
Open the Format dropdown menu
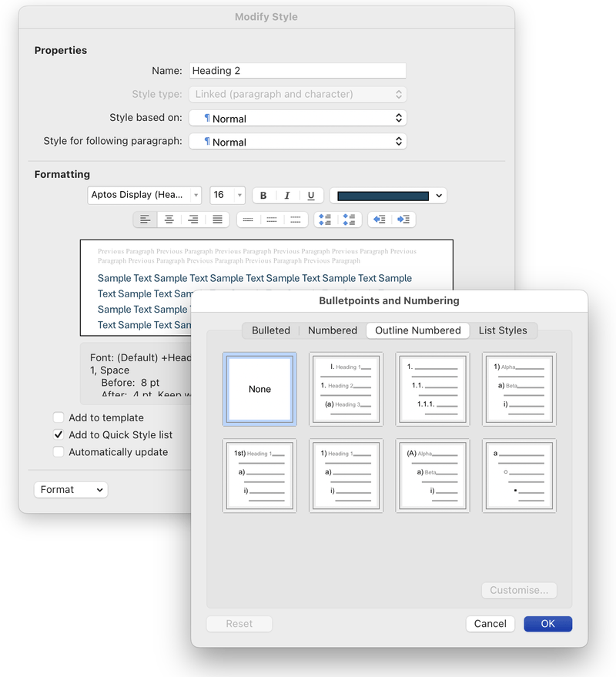70,489
